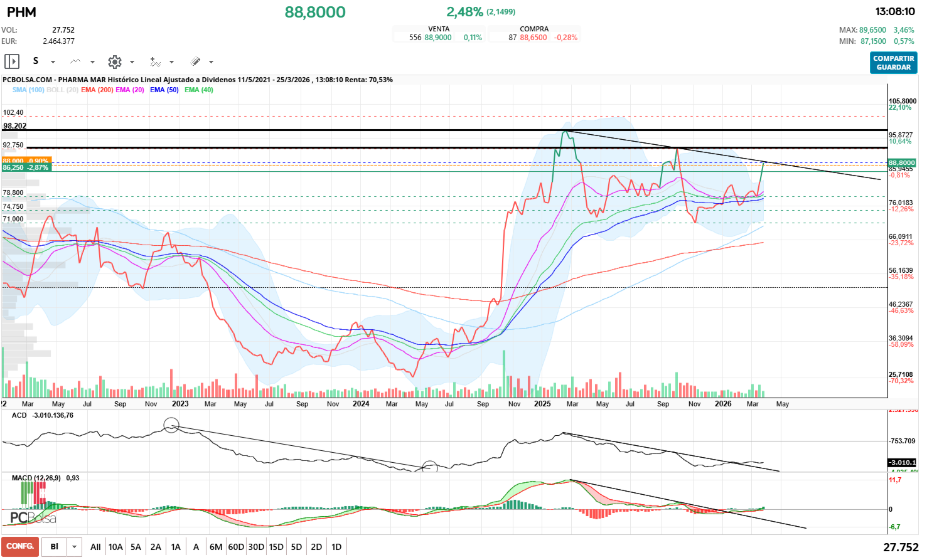
Task: Open the BI dropdown arrow
Action: [75, 547]
